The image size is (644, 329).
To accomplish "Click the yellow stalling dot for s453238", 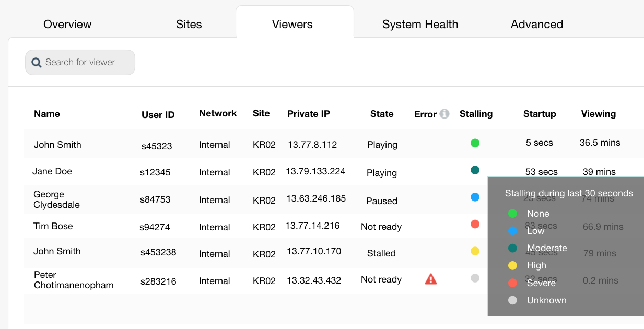I will (475, 251).
